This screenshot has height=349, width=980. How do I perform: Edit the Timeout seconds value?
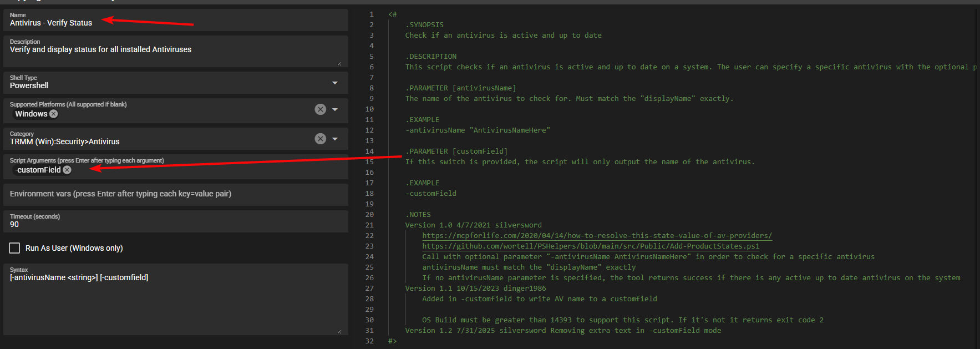(x=176, y=221)
